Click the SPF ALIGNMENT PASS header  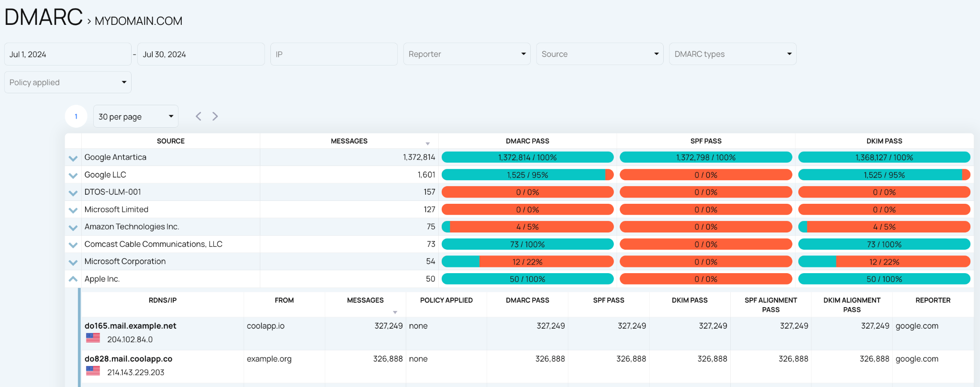tap(771, 305)
